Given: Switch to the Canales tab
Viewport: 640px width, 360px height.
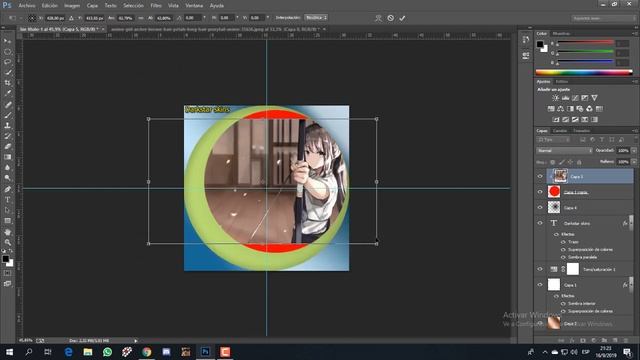Looking at the screenshot, I should [560, 131].
